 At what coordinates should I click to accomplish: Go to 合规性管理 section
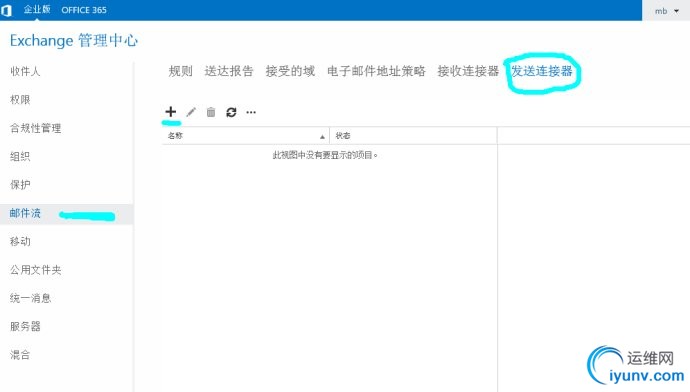pos(35,128)
